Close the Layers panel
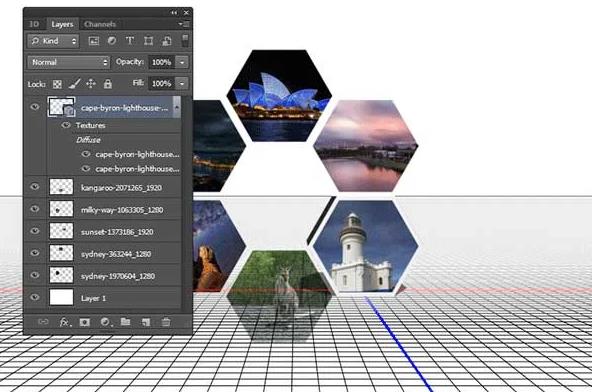Viewport: 592px width, 392px height. point(186,12)
